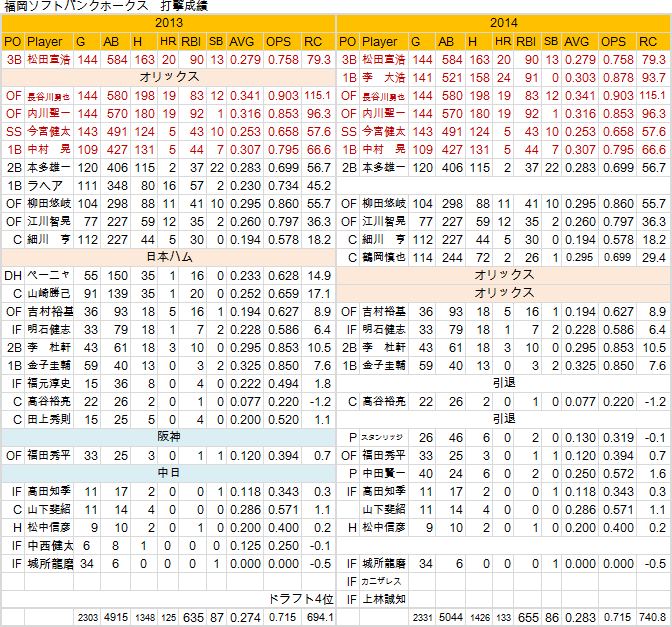Select the 2013 season header cell
672x627 pixels.
168,23
